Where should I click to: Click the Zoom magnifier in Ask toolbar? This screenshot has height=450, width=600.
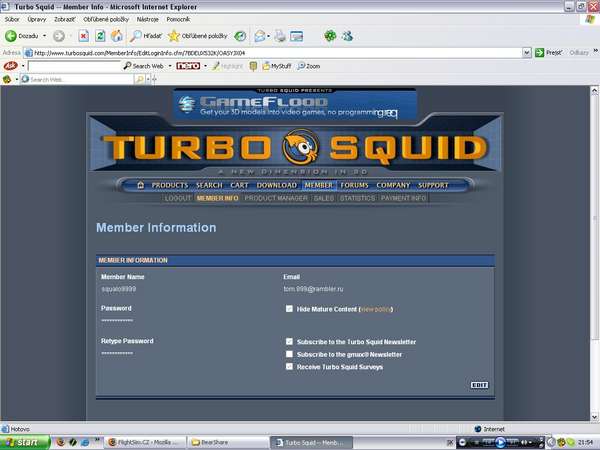tap(309, 66)
